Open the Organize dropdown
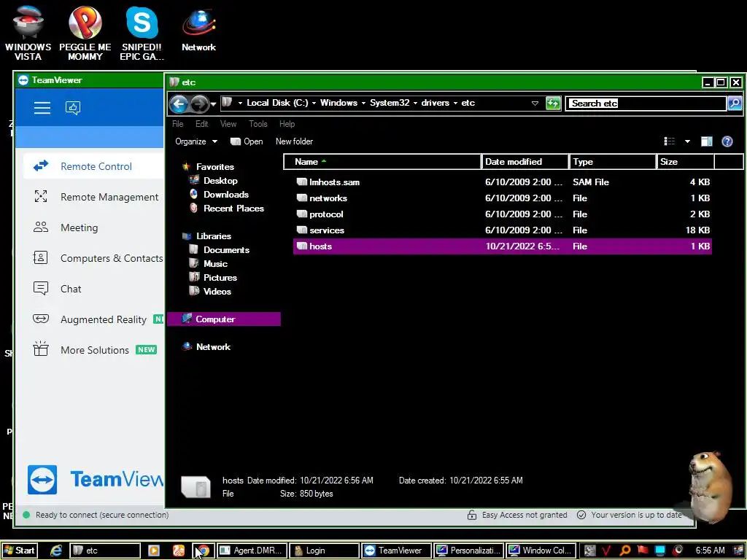The width and height of the screenshot is (747, 560). (196, 141)
